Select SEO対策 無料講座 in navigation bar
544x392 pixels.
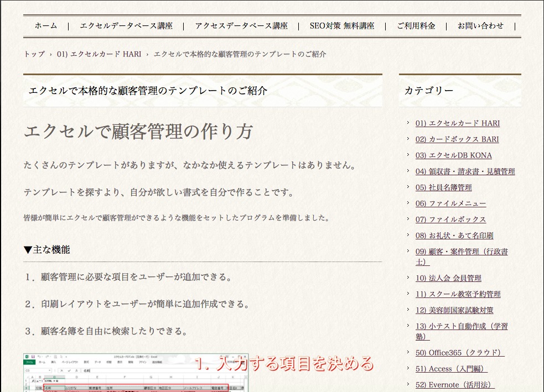(341, 25)
